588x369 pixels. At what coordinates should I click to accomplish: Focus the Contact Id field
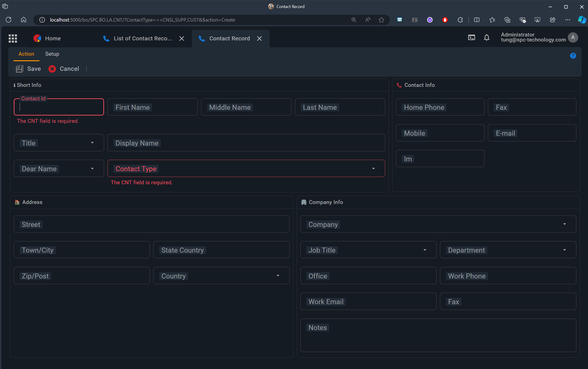pyautogui.click(x=59, y=107)
